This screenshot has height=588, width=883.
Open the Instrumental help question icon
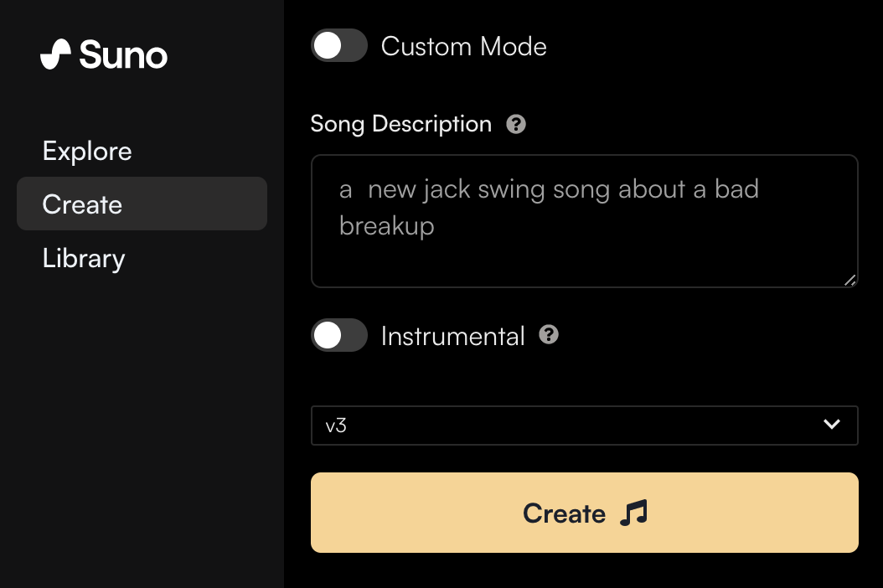549,334
